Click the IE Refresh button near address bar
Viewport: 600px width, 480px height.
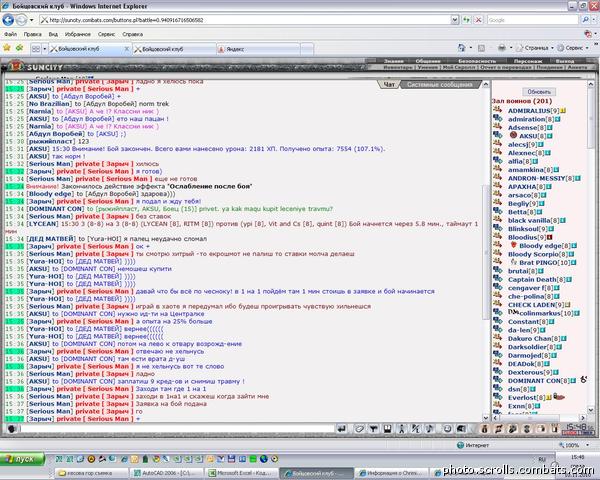pos(466,20)
